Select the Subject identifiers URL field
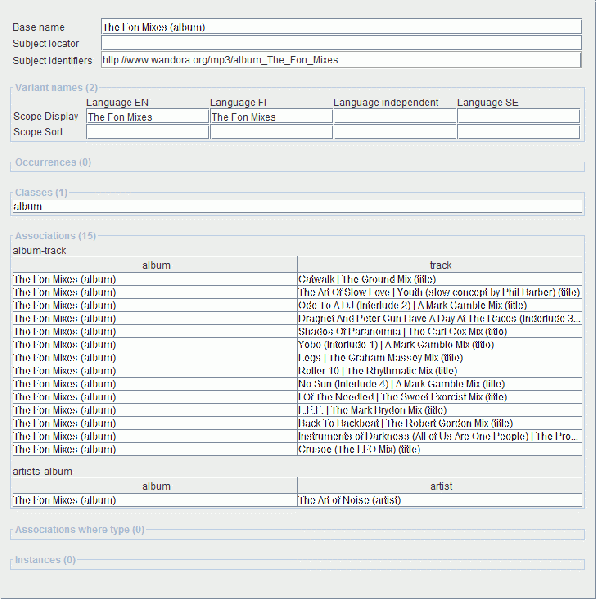Image resolution: width=596 pixels, height=599 pixels. coord(341,60)
